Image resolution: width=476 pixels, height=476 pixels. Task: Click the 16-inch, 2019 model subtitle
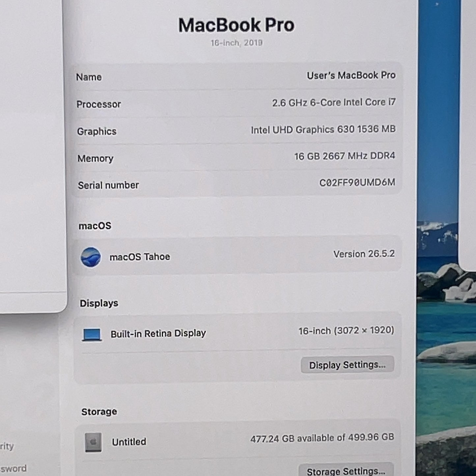click(x=237, y=43)
